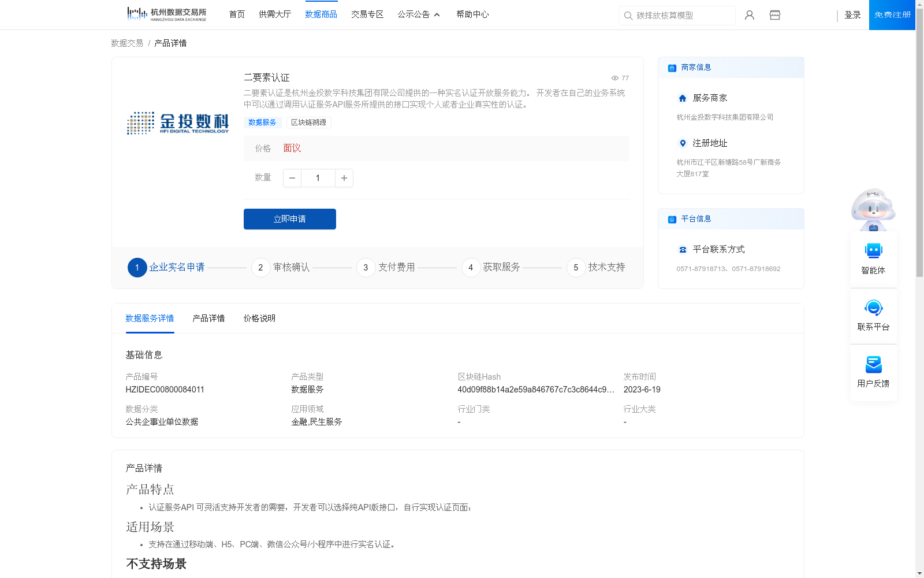Click publish date 2023-6-19
Image resolution: width=924 pixels, height=578 pixels.
point(642,390)
